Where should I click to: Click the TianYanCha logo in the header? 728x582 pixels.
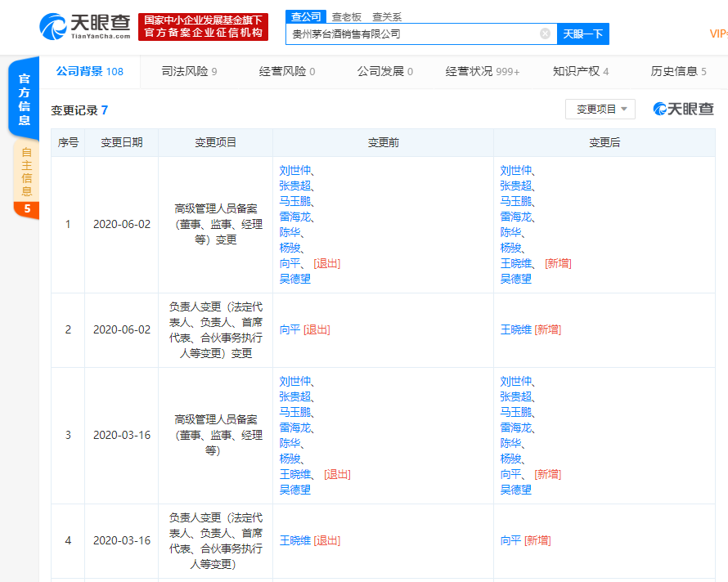click(x=85, y=26)
